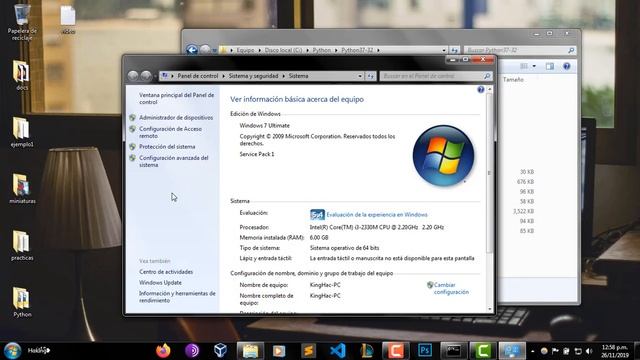Open the Papelera de reciclaje desktop icon

coord(22,21)
